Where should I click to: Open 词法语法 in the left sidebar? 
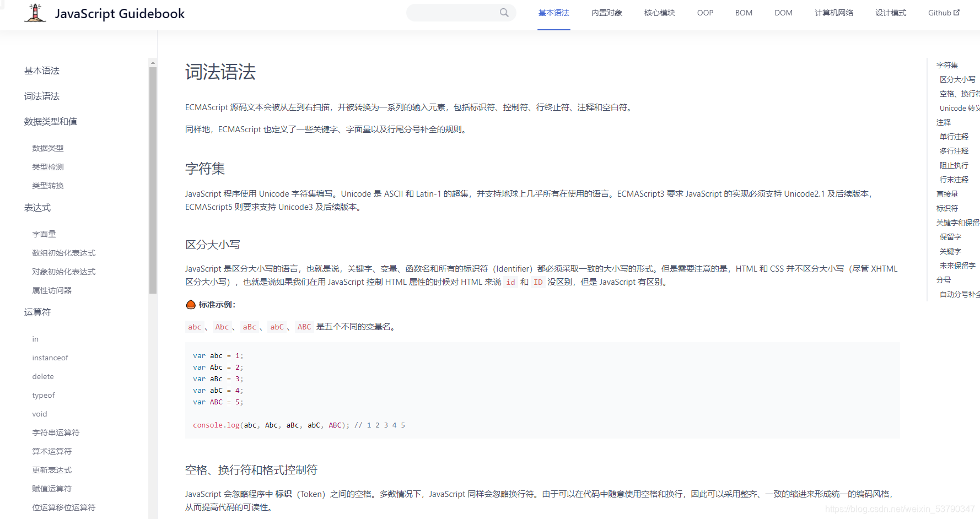coord(41,95)
